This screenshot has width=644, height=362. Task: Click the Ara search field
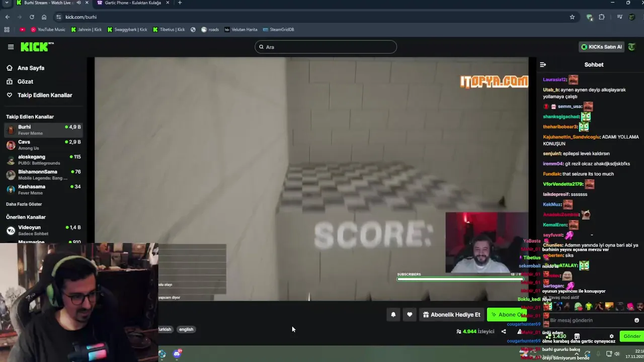[326, 47]
